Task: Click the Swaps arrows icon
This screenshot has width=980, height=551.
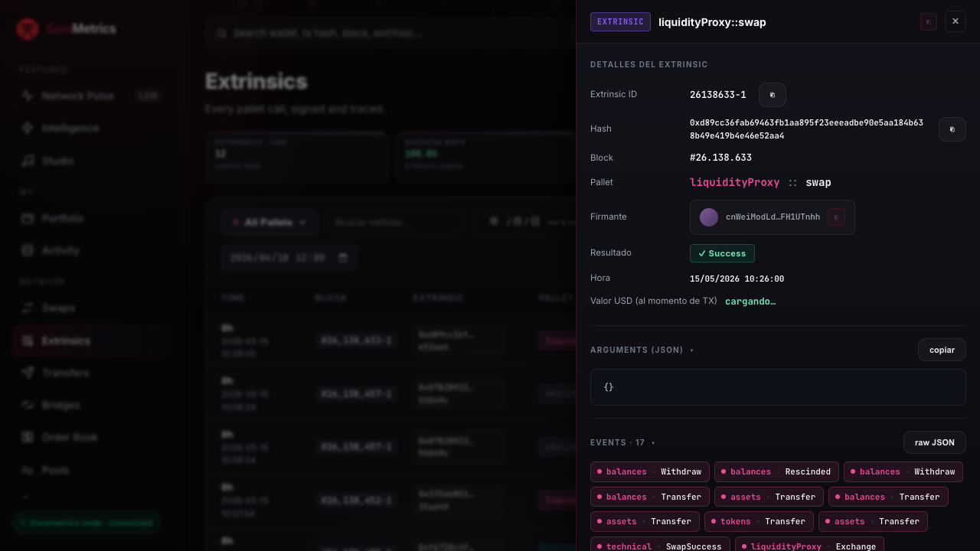Action: click(28, 308)
